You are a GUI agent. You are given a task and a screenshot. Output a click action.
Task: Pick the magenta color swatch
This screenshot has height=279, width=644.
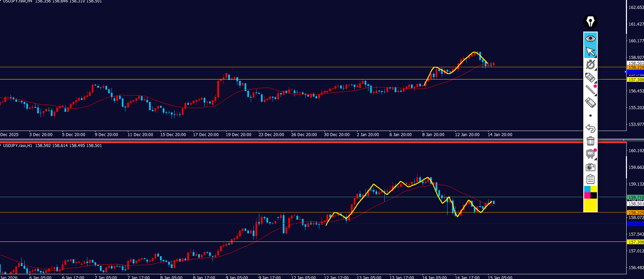(587, 195)
